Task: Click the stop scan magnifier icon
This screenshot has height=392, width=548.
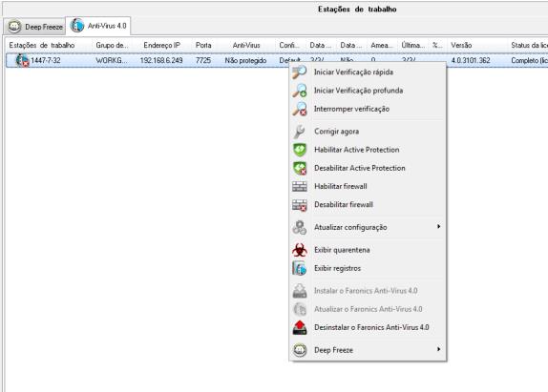Action: pyautogui.click(x=300, y=109)
